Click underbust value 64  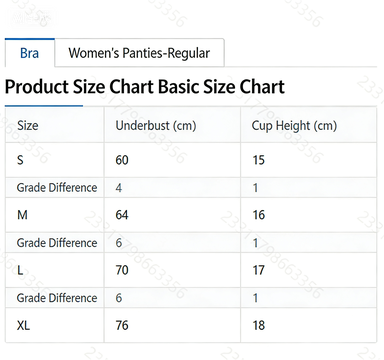(122, 215)
